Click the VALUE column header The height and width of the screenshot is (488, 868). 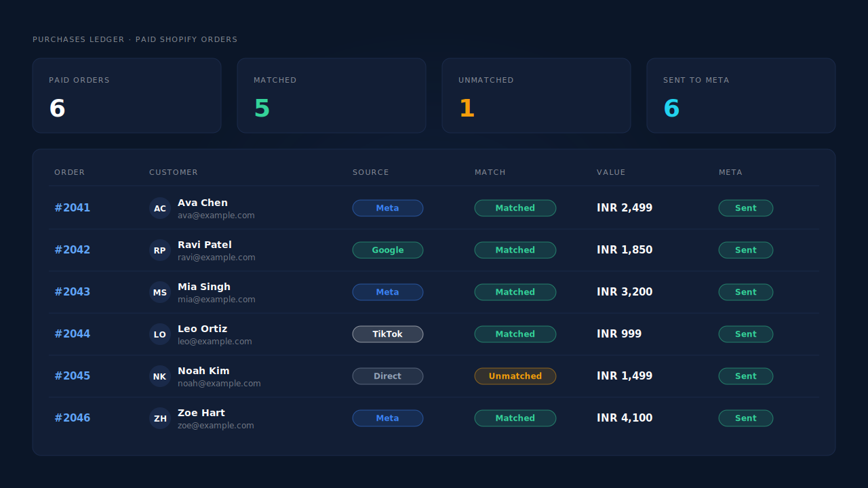[x=611, y=172]
